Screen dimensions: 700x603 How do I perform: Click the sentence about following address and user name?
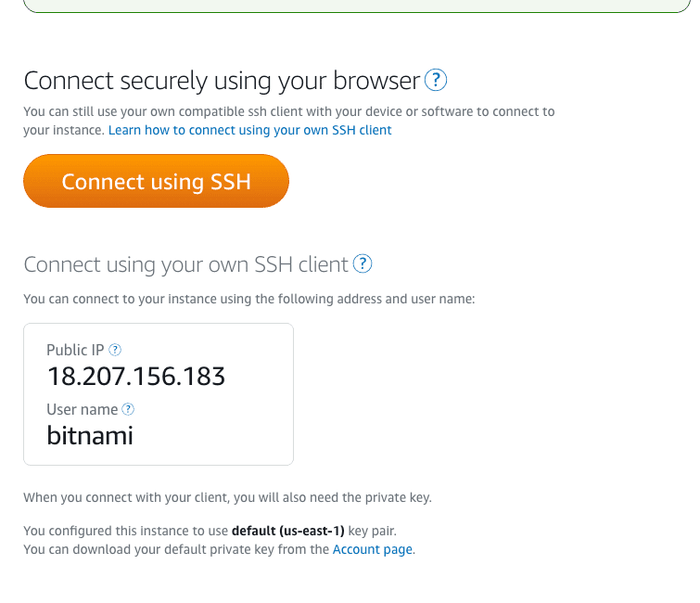(249, 299)
